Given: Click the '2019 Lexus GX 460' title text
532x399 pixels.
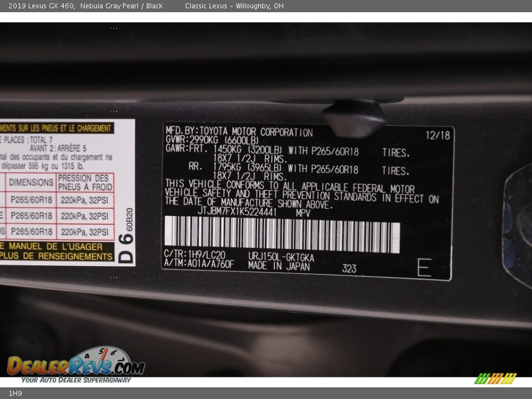Looking at the screenshot, I should [41, 6].
